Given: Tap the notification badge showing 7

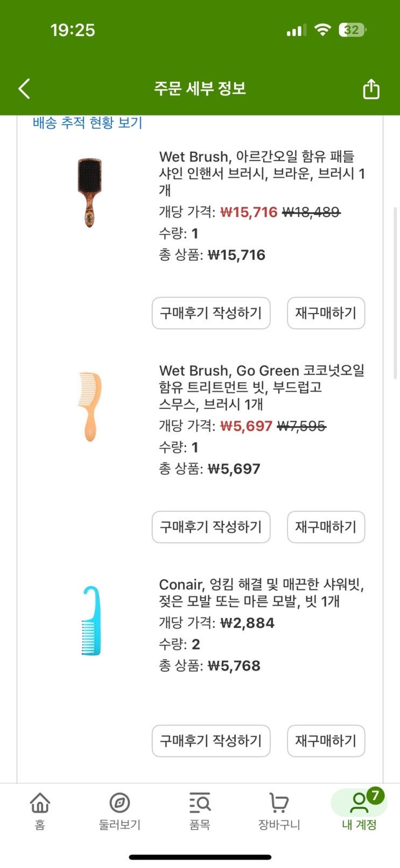Looking at the screenshot, I should pos(375,795).
